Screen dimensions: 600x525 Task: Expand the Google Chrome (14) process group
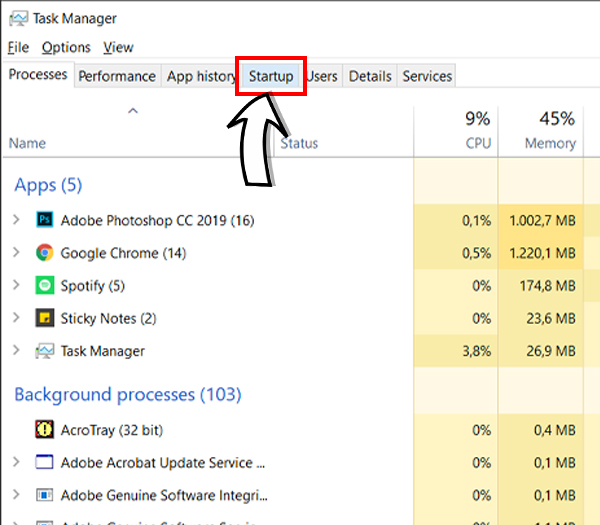16,252
